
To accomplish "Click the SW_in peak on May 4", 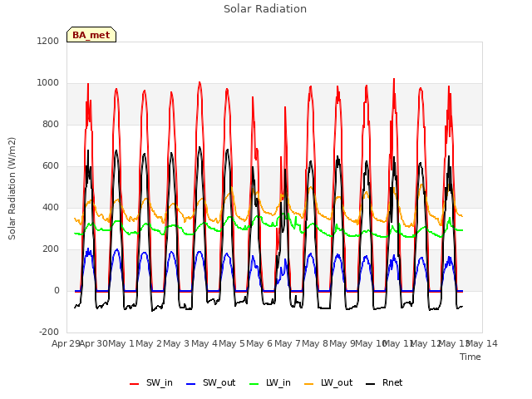I will (199, 82).
